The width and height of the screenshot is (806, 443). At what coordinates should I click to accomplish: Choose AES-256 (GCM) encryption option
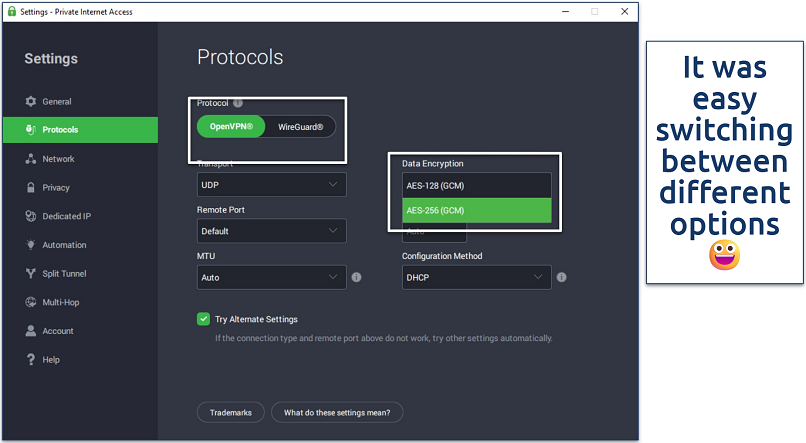(x=477, y=210)
